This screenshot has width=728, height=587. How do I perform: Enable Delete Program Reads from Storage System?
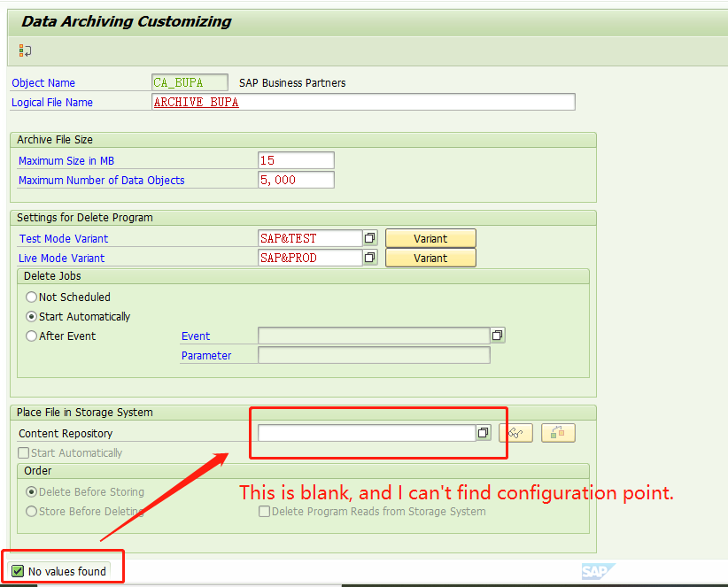tap(264, 511)
